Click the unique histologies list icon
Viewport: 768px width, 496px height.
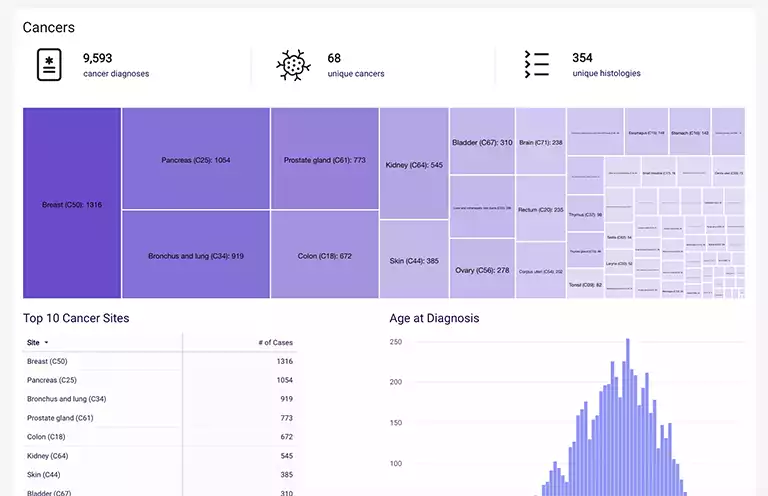536,65
